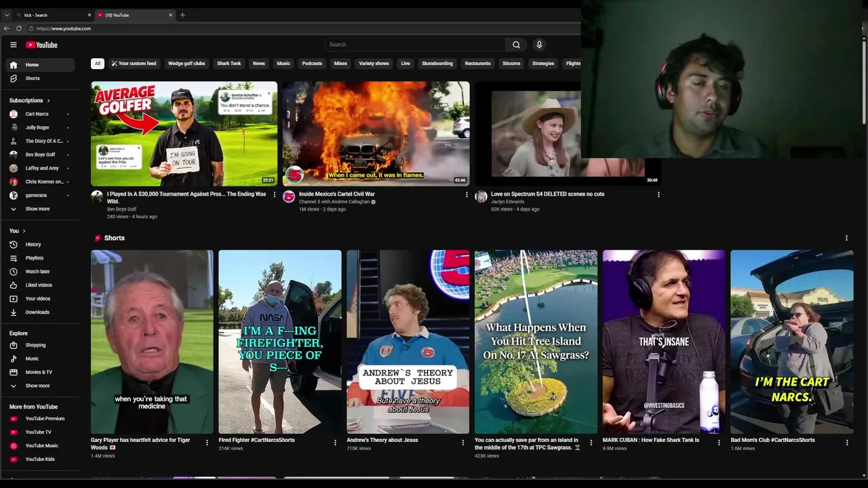This screenshot has width=868, height=488.
Task: Open Jolly Roger subscription channel
Action: 40,127
